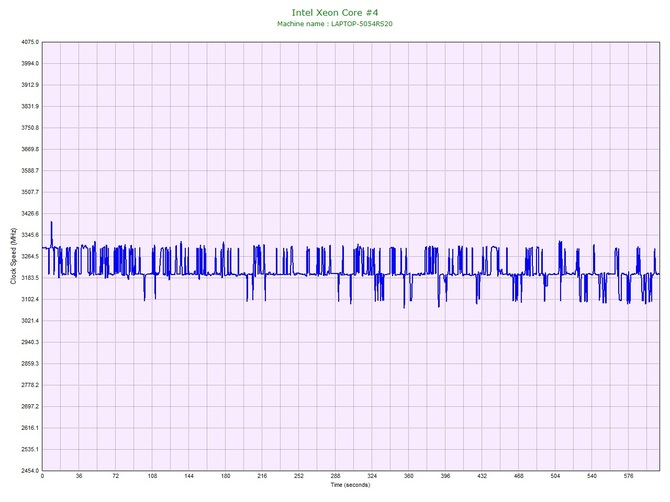Click the x-axis tick label 468
The width and height of the screenshot is (670, 502).
(519, 476)
